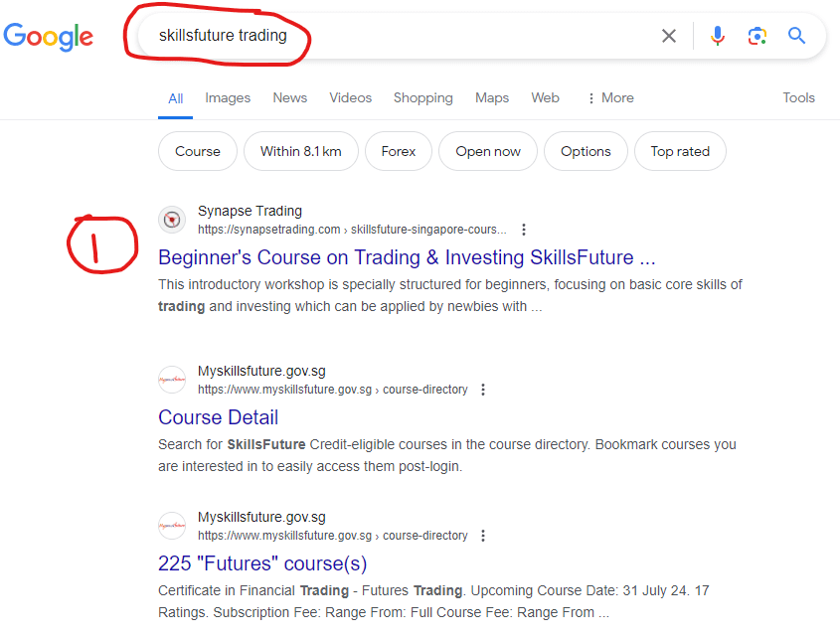
Task: Open three-dot options for Synapse Trading result
Action: (524, 230)
